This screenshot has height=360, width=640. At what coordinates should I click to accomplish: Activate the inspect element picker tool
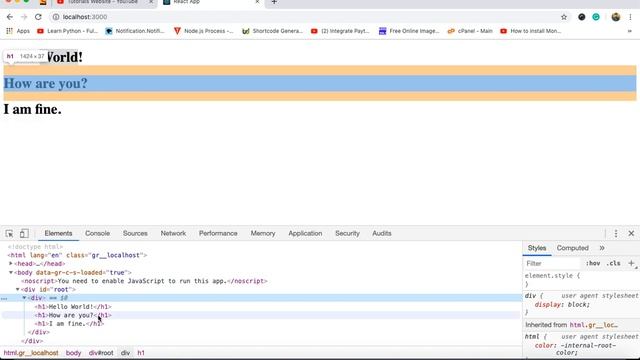pyautogui.click(x=9, y=233)
